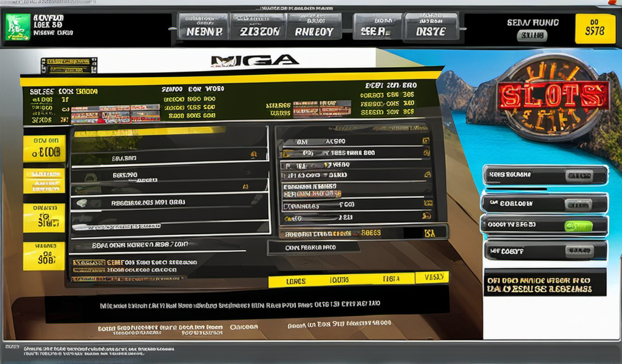The height and width of the screenshot is (364, 622).
Task: Click the top yellow button in left sidebar
Action: pyautogui.click(x=44, y=149)
